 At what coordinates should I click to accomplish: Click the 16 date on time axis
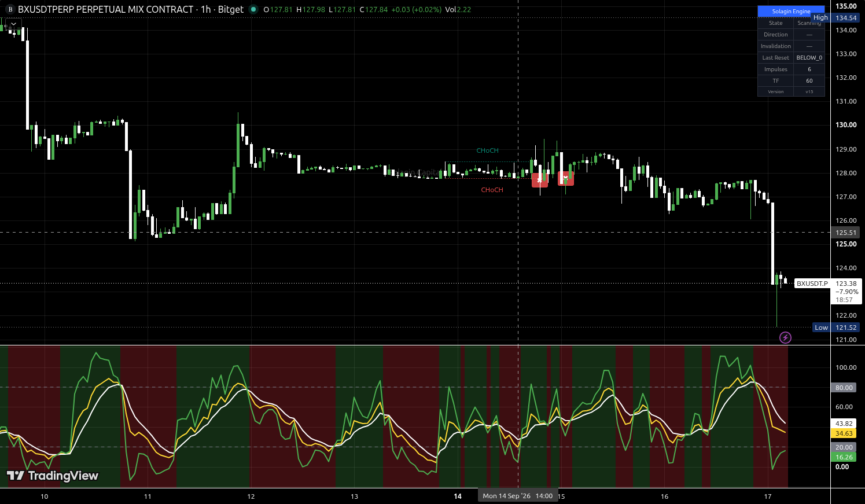pos(664,496)
